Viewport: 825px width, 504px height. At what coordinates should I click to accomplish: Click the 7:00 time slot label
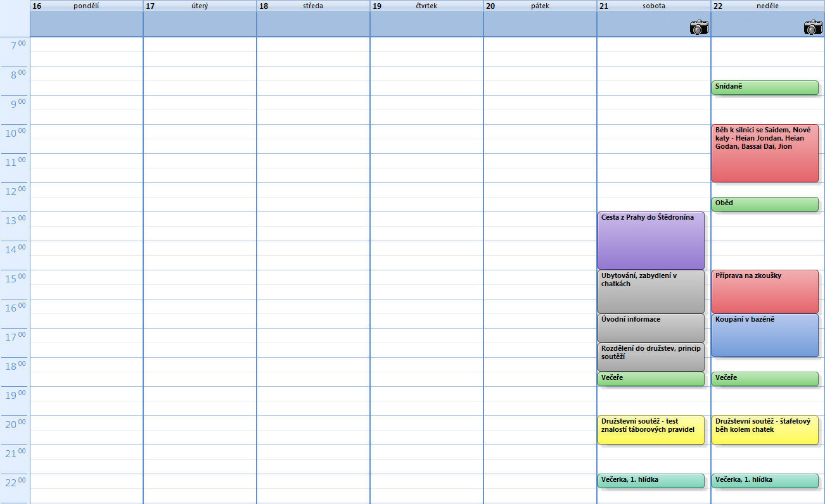coord(15,46)
